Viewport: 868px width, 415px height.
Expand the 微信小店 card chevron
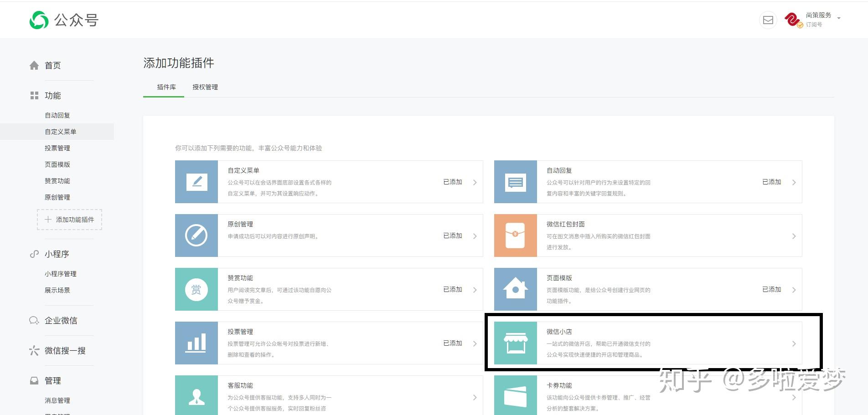[x=794, y=343]
